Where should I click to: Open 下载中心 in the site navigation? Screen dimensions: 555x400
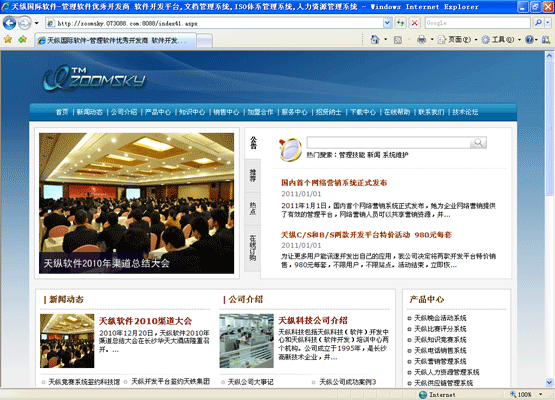pyautogui.click(x=363, y=112)
